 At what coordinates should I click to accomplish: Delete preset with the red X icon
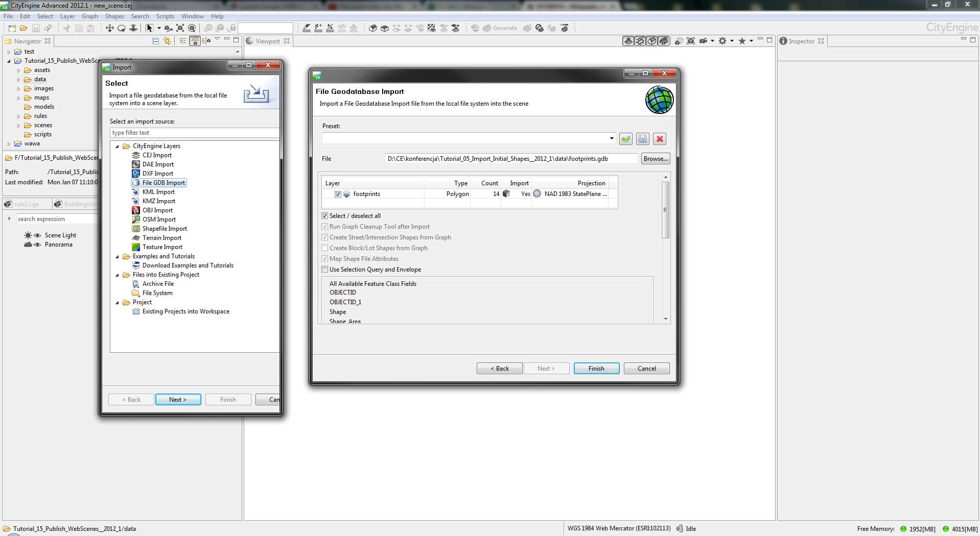(660, 139)
